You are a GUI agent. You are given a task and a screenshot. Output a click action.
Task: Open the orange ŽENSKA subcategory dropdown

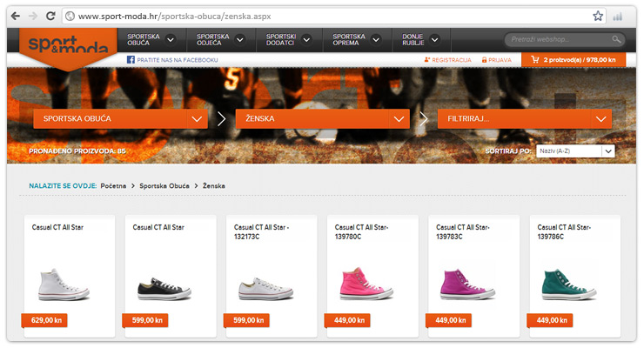[x=322, y=119]
